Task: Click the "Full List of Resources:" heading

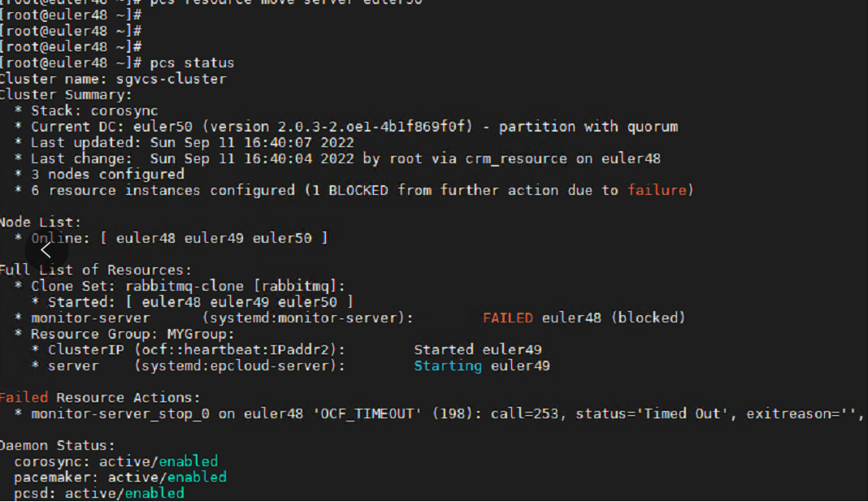Action: pyautogui.click(x=95, y=270)
